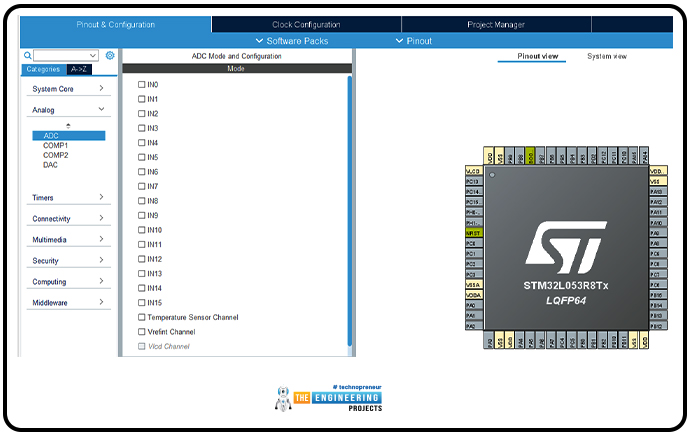Click the VDDA pin on the chip
This screenshot has width=691, height=433.
(x=474, y=295)
